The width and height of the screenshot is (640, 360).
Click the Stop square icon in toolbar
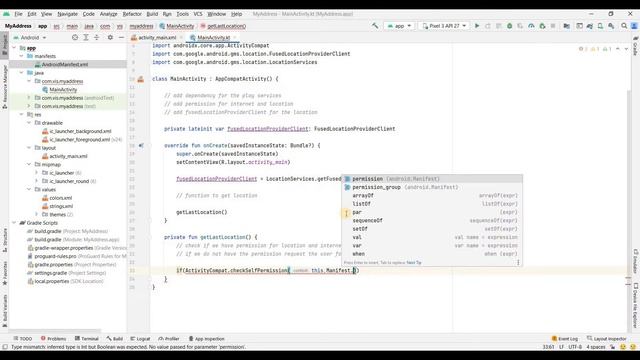[553, 26]
